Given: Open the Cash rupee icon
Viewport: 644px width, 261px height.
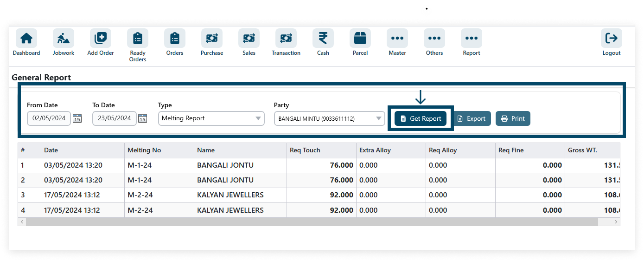Looking at the screenshot, I should pos(323,38).
